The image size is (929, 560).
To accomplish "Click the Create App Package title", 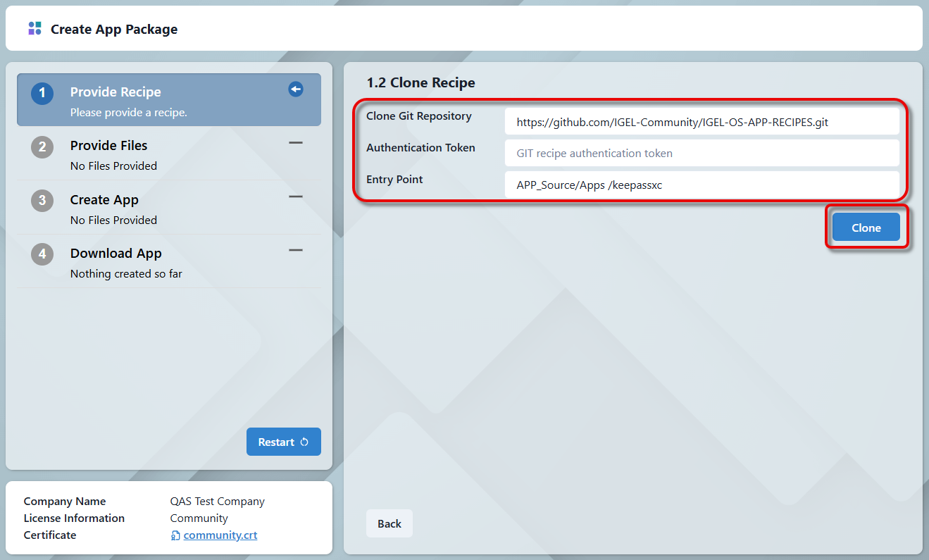I will 114,30.
